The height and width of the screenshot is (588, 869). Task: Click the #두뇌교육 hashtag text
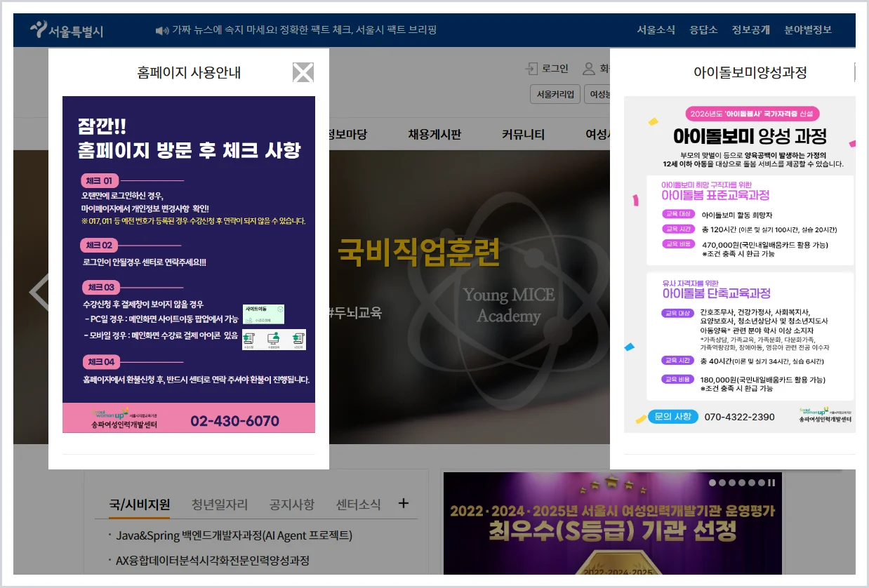coord(354,313)
